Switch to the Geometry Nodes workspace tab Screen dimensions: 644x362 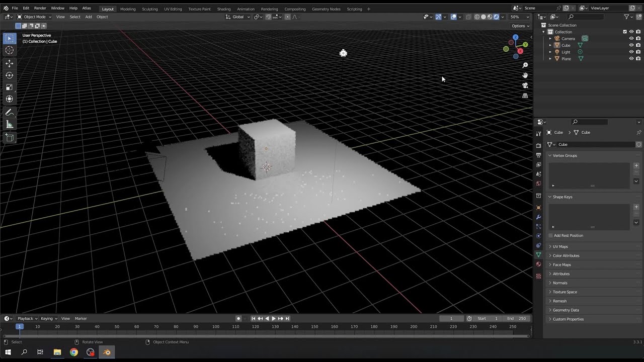(x=326, y=9)
